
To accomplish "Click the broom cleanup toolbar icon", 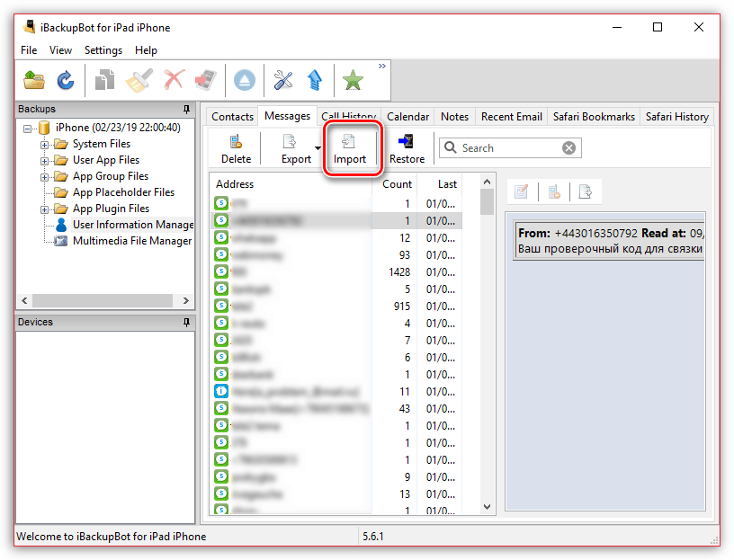I will [x=139, y=80].
